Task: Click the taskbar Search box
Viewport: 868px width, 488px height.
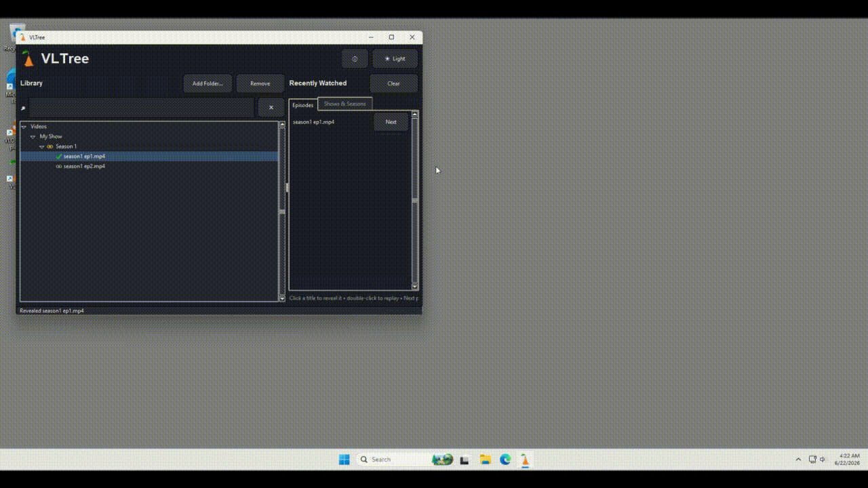Action: [x=405, y=460]
